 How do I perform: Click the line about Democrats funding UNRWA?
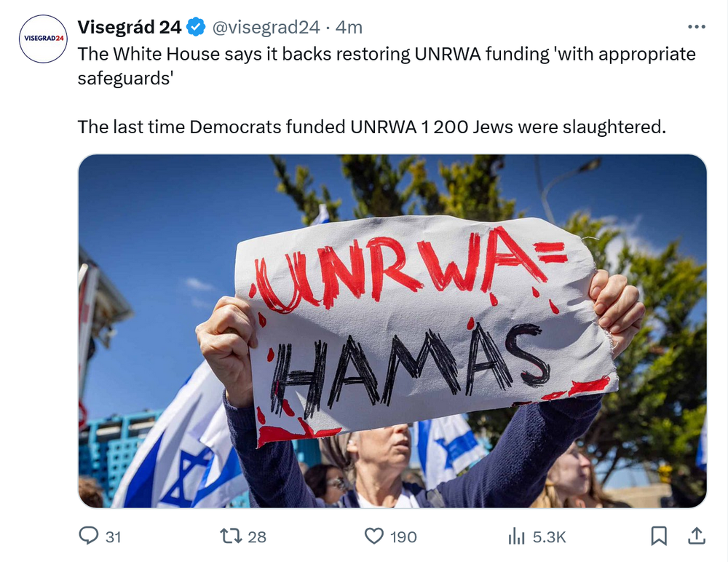coord(371,127)
